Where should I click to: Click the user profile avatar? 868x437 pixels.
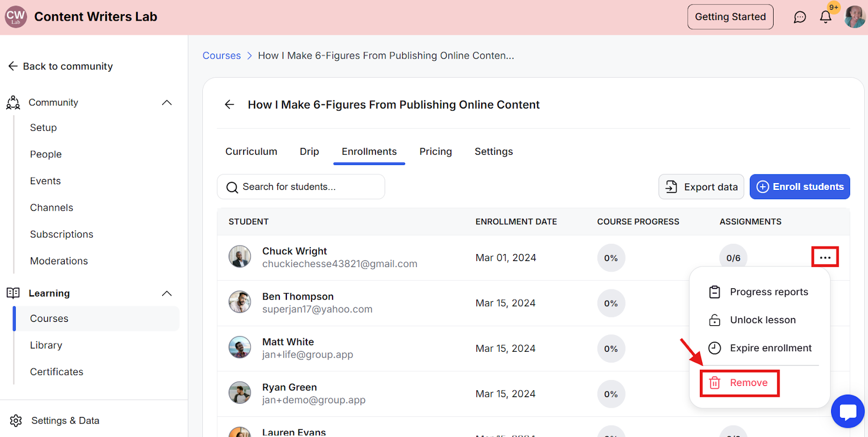click(854, 17)
